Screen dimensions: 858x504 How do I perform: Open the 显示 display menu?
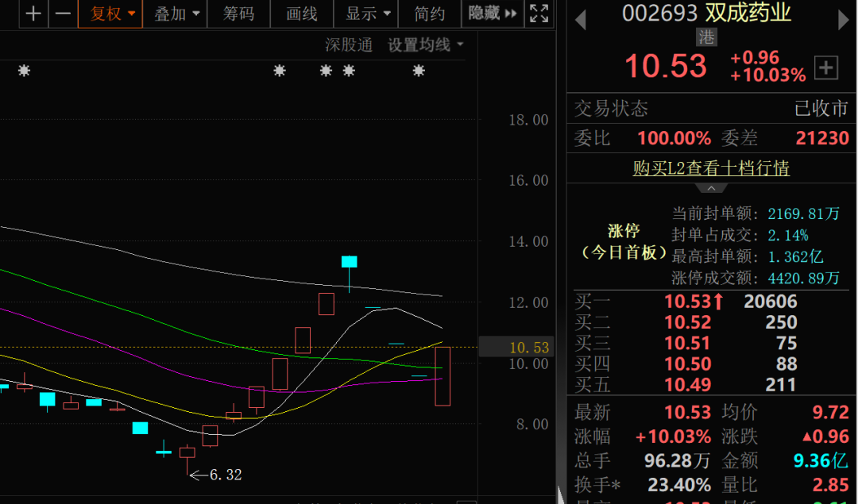[369, 13]
